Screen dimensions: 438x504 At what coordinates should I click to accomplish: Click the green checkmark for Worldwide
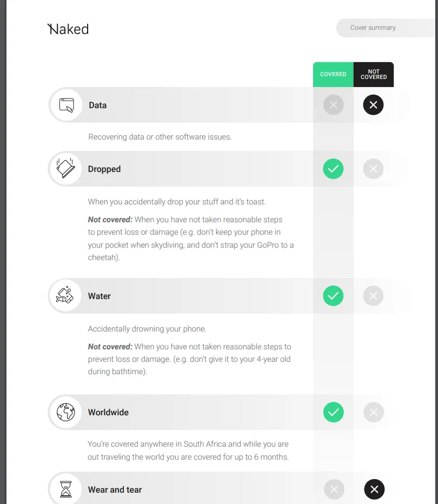pos(333,413)
